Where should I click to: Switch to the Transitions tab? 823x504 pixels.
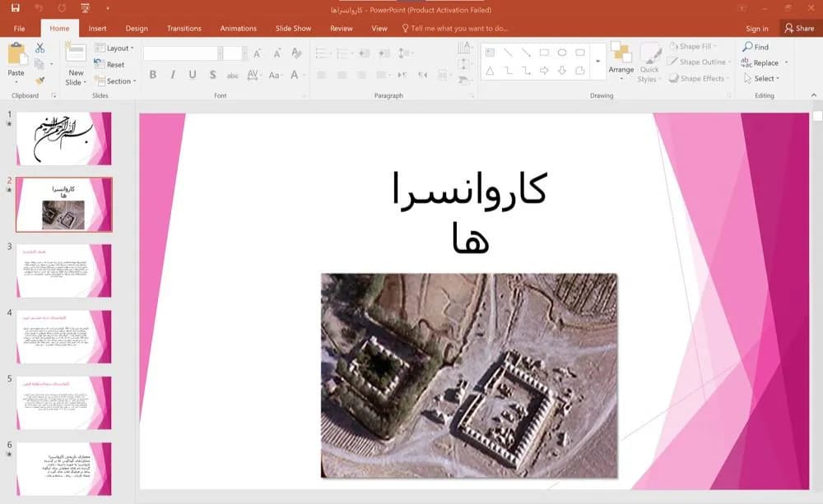(184, 28)
